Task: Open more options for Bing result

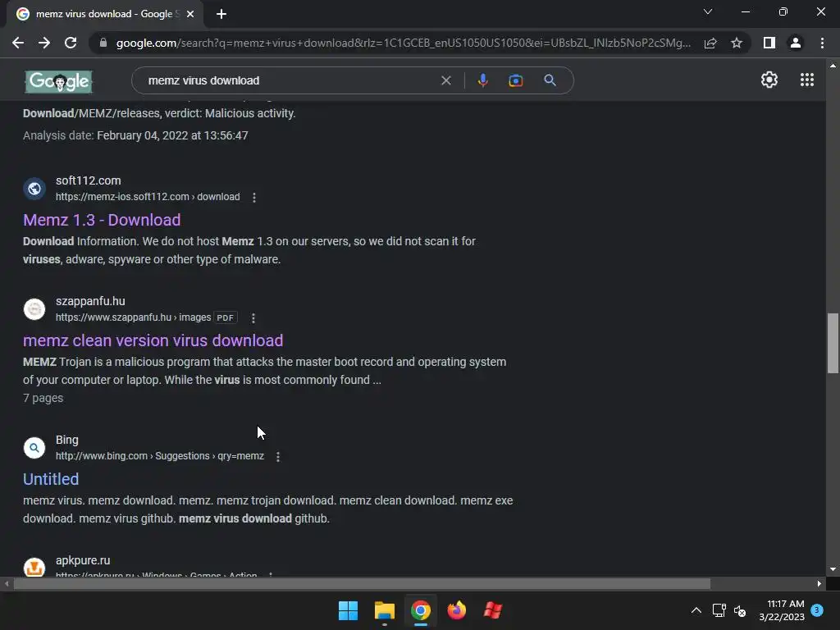Action: point(277,456)
